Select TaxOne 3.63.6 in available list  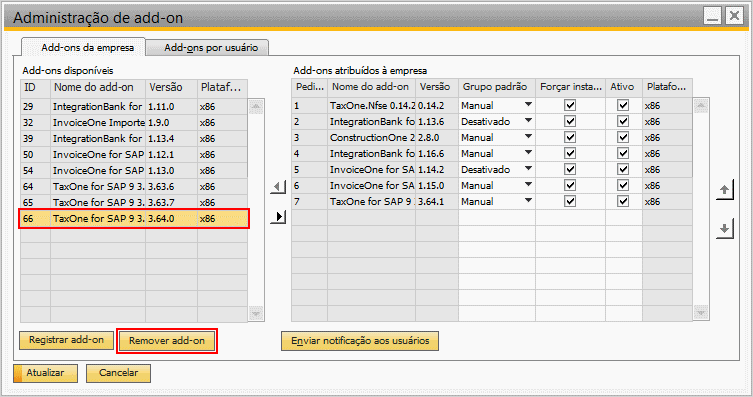(134, 187)
